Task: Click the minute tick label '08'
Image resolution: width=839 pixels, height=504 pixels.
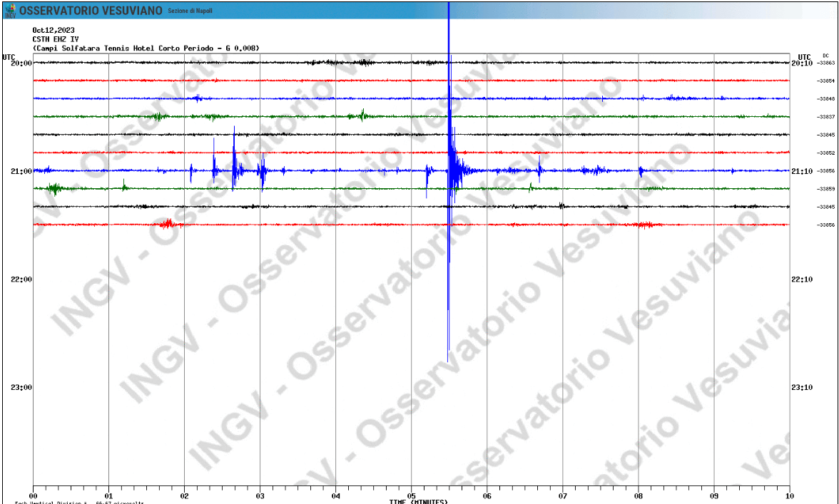Action: pyautogui.click(x=639, y=495)
